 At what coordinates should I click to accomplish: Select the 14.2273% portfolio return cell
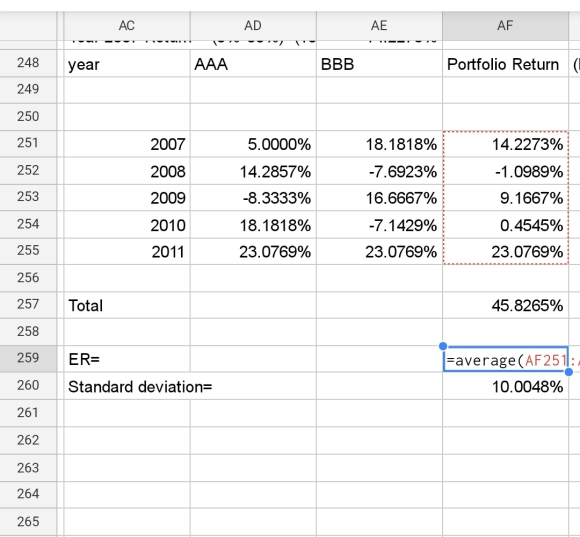(x=505, y=144)
